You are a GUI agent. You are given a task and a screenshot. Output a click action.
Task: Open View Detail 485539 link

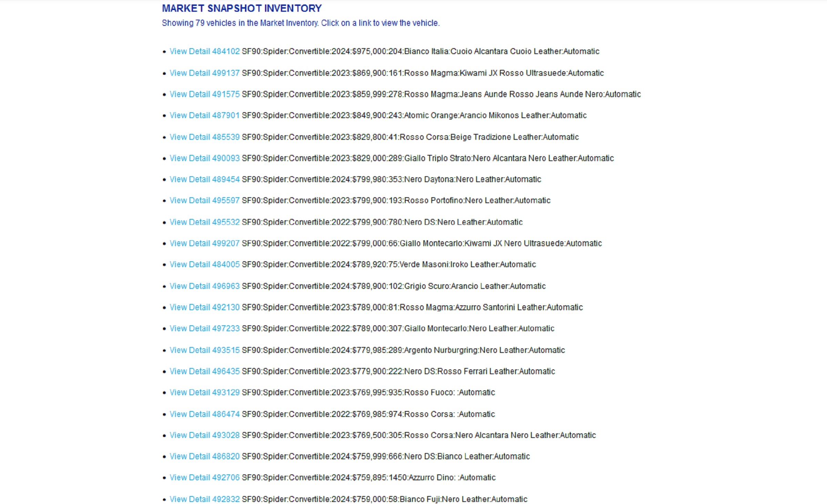point(204,137)
